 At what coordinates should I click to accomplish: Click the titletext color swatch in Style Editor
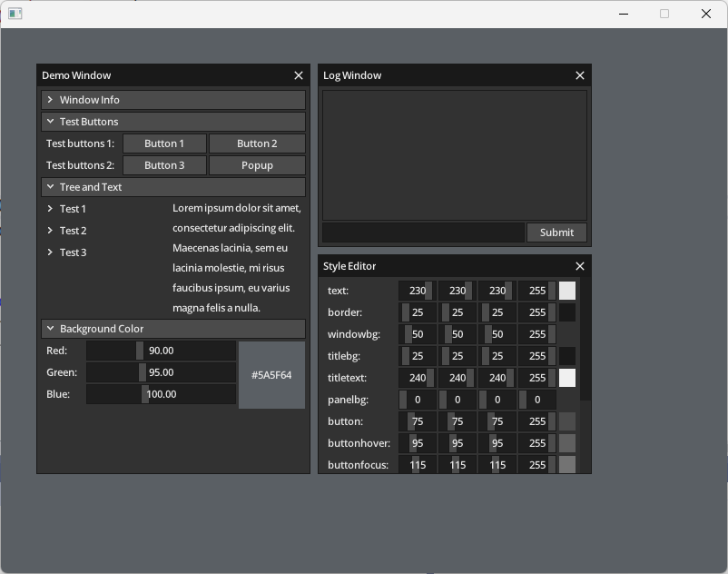[x=566, y=377]
